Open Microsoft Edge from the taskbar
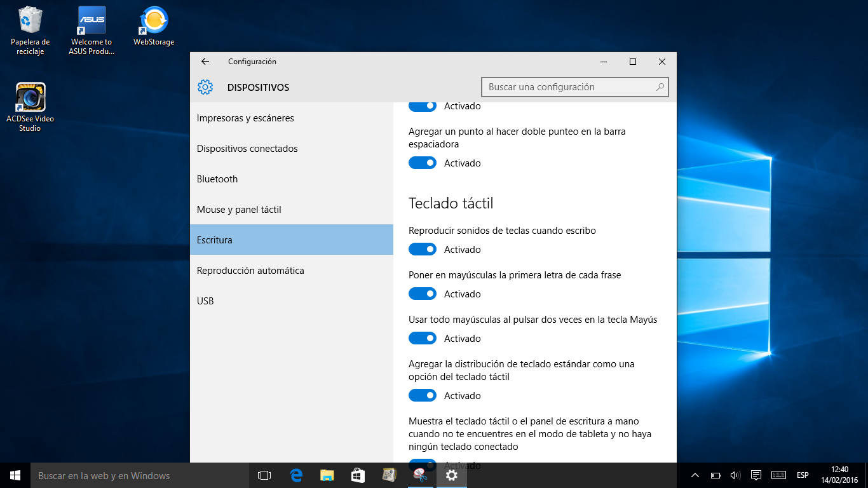The image size is (868, 488). tap(296, 475)
